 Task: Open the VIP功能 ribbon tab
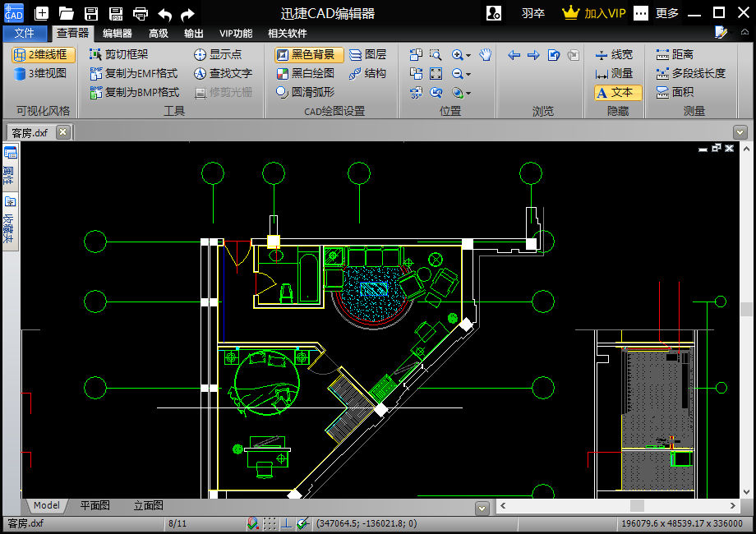click(x=236, y=33)
